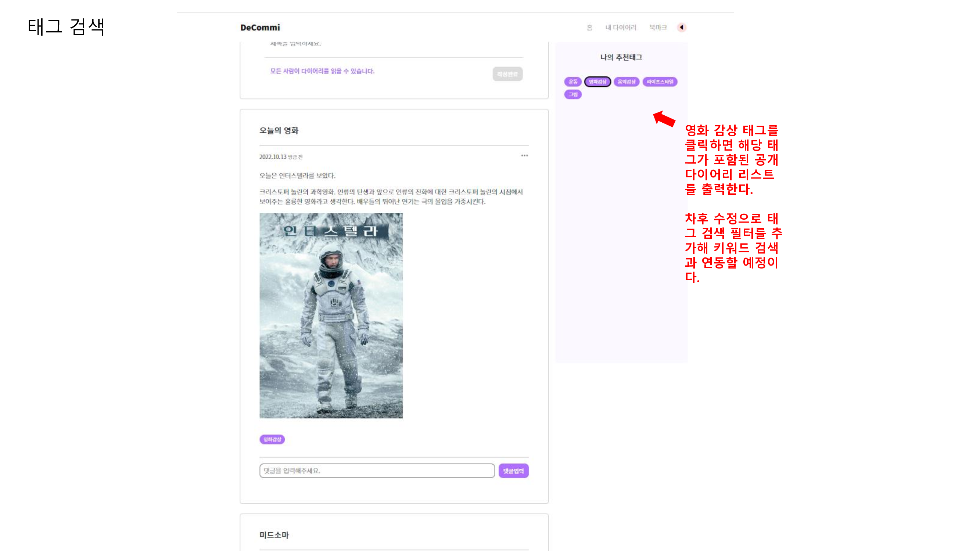
Task: Go to 내 다이어리 page
Action: click(621, 28)
